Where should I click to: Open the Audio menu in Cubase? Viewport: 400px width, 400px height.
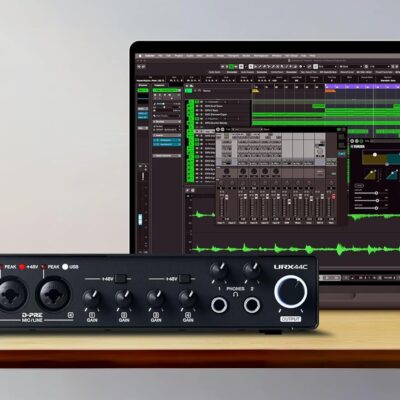(x=190, y=56)
